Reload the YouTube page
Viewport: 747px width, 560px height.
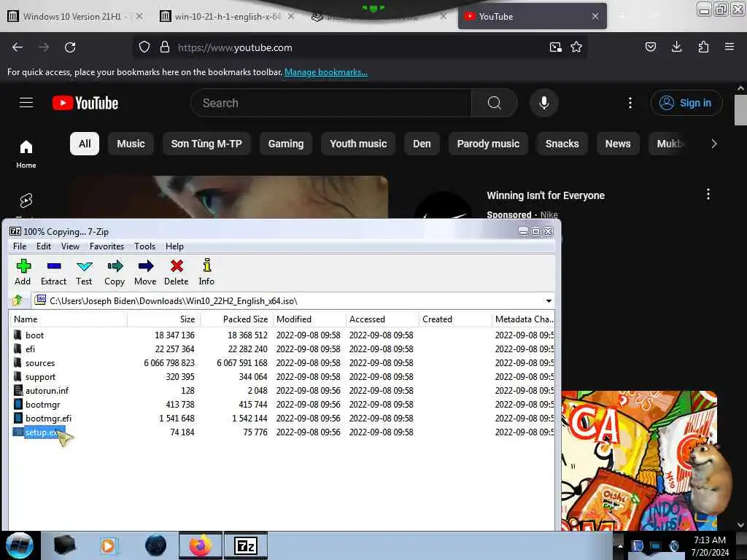pos(70,47)
